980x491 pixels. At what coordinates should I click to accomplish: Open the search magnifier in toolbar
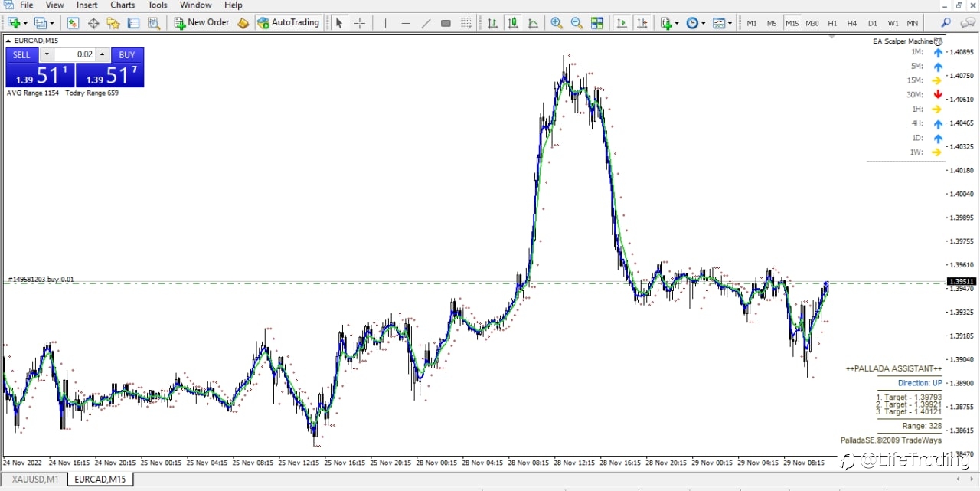coord(946,23)
